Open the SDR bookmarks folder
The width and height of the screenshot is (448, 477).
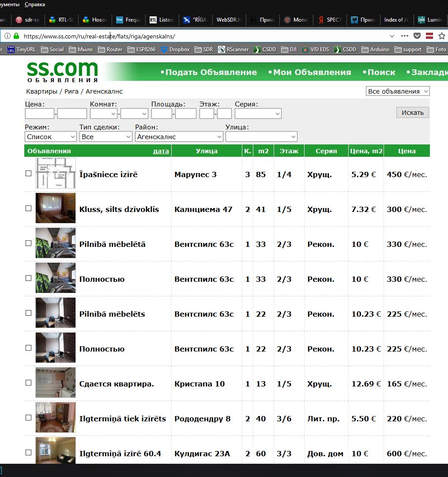click(x=203, y=49)
